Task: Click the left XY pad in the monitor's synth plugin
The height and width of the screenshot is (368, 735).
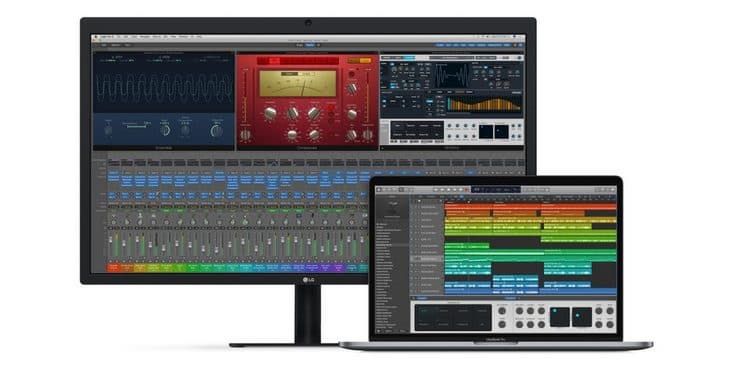Action: (x=486, y=131)
